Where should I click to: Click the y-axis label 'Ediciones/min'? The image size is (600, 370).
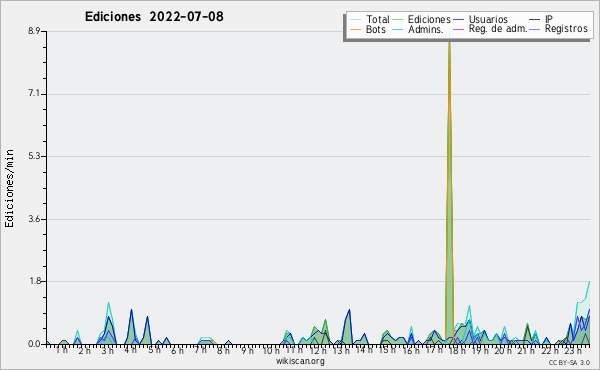tap(9, 188)
